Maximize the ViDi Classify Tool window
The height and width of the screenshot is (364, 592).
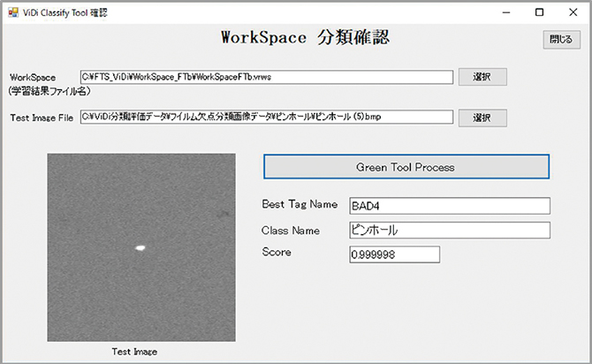coord(540,12)
